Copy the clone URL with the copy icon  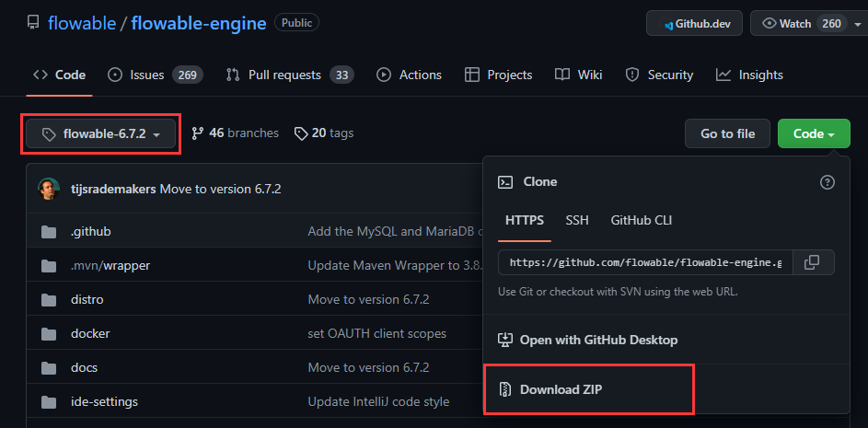pyautogui.click(x=813, y=262)
